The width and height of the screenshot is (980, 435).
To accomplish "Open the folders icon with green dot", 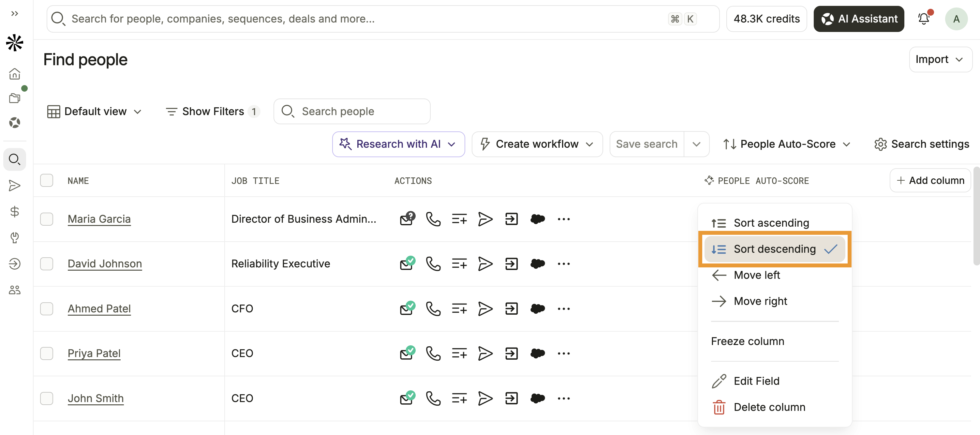I will click(14, 98).
